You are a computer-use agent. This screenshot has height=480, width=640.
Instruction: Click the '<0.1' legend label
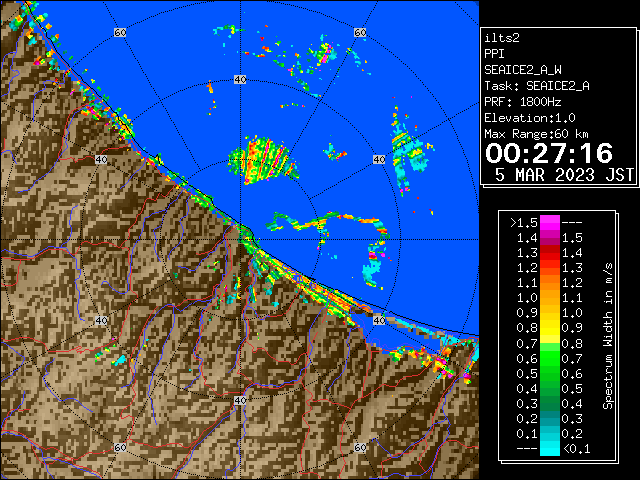(x=576, y=449)
